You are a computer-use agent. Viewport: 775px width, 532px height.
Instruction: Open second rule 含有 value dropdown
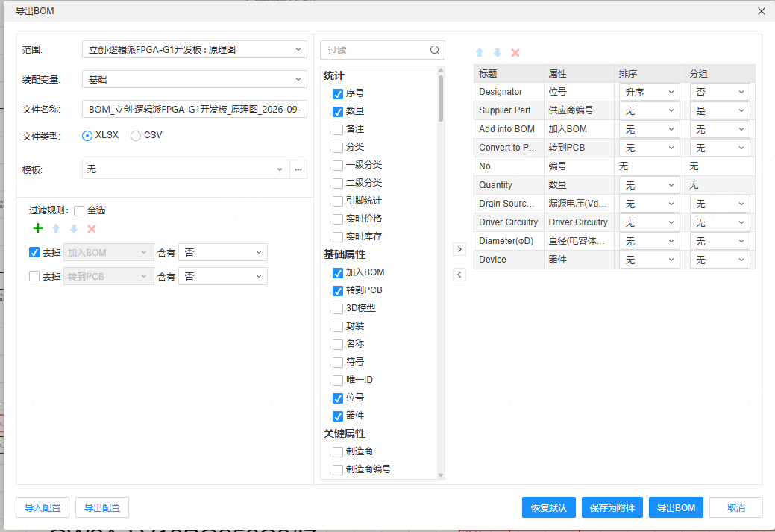pyautogui.click(x=223, y=276)
